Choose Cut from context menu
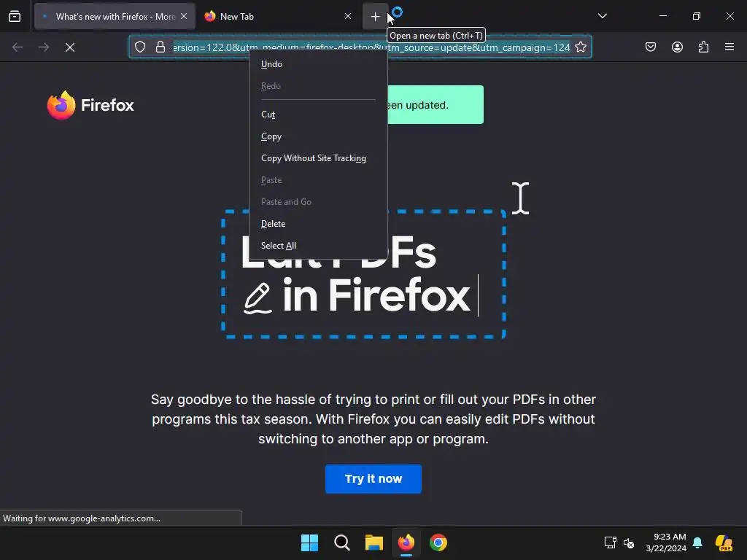The width and height of the screenshot is (747, 560). coord(318,114)
